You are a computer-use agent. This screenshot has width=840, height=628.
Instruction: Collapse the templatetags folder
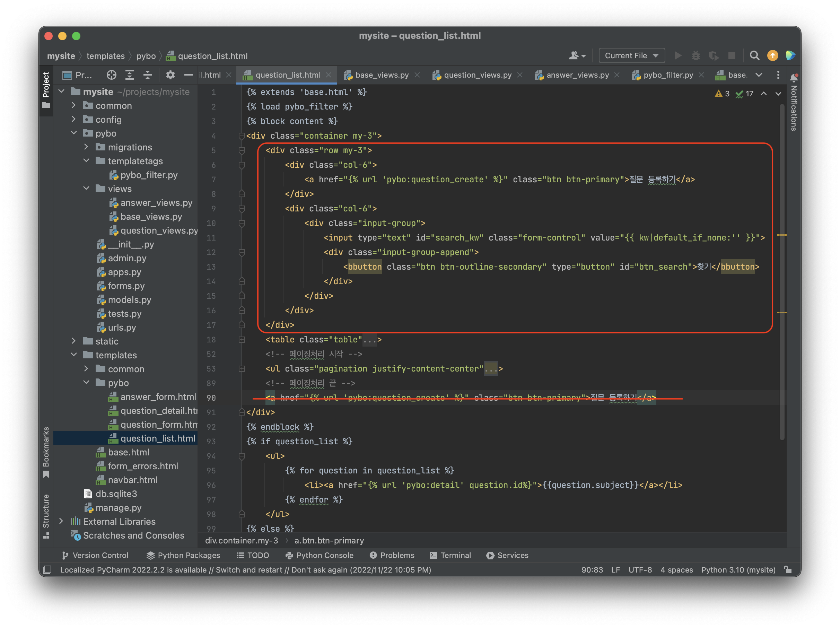(x=86, y=160)
